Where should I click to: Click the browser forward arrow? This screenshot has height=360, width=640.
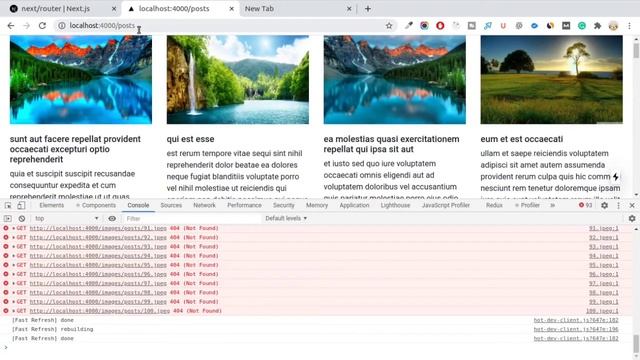(x=27, y=26)
